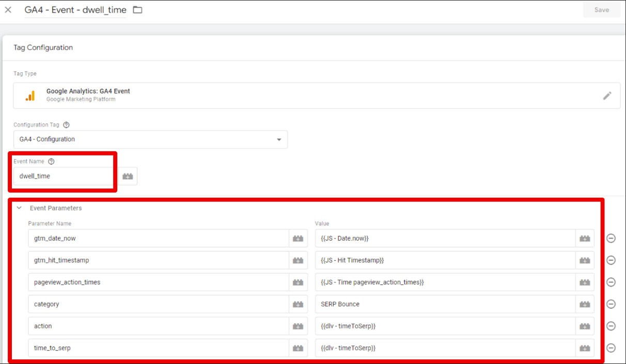Insert variable for gtm_hit_timestamp name

point(298,260)
